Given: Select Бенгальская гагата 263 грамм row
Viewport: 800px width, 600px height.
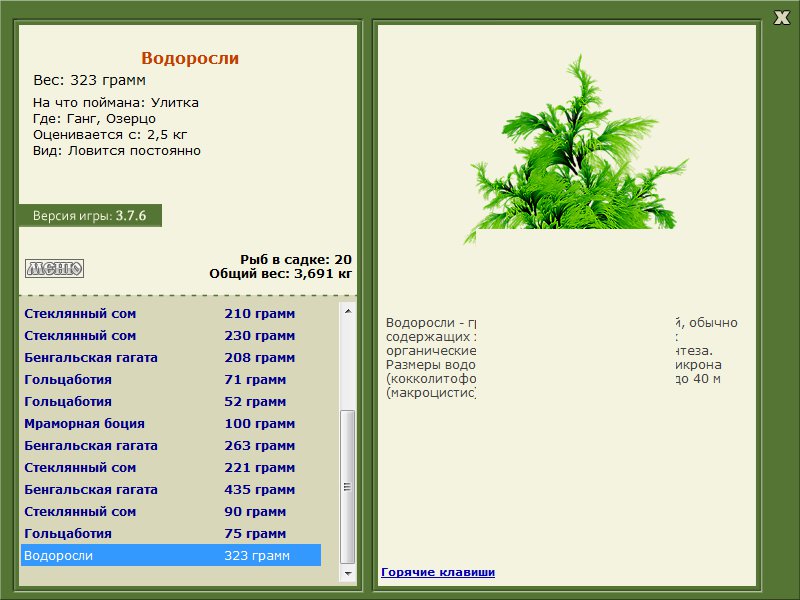Looking at the screenshot, I should 171,445.
